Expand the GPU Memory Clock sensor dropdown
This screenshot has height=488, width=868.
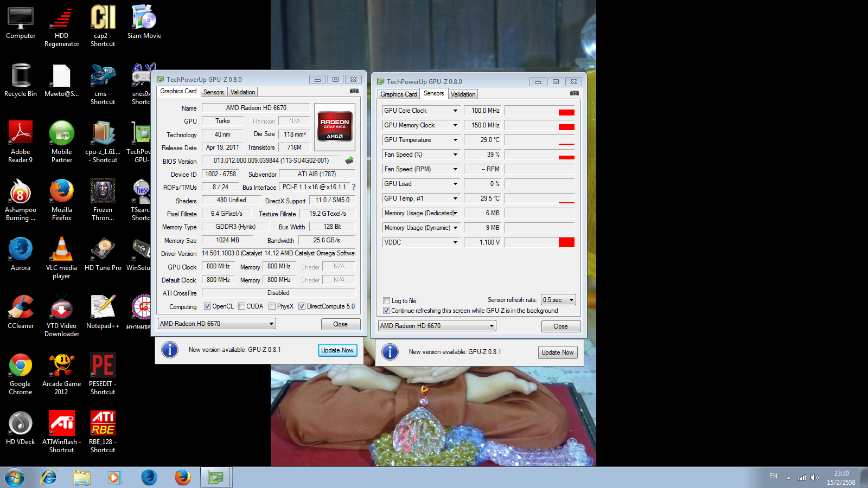pos(455,125)
